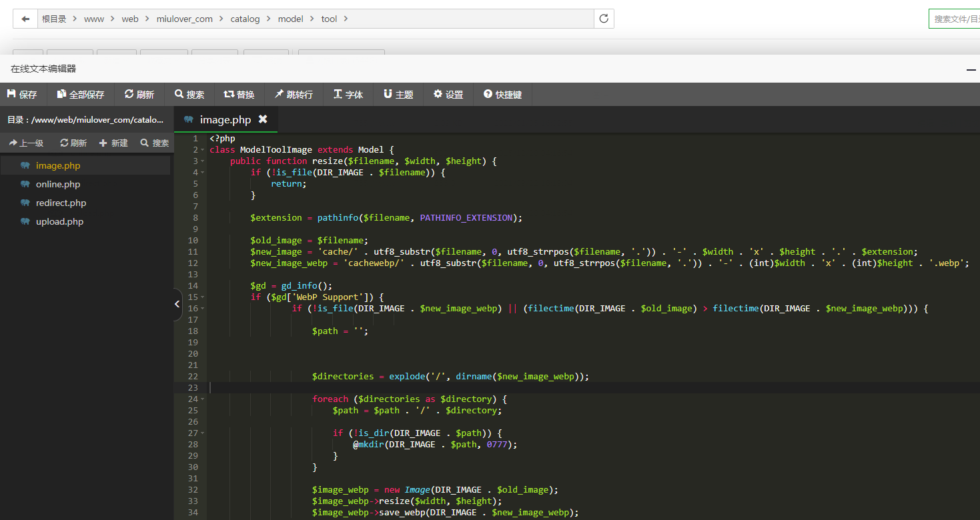Open the 字体 font settings
This screenshot has height=520, width=980.
348,95
